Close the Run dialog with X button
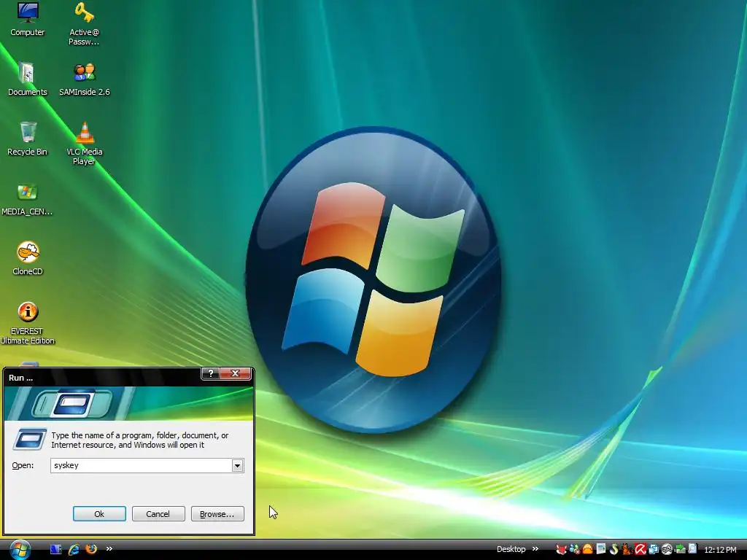The height and width of the screenshot is (560, 747). [235, 374]
